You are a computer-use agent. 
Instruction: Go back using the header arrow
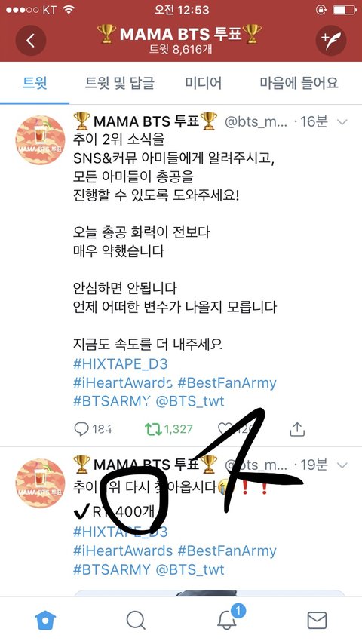pyautogui.click(x=31, y=41)
